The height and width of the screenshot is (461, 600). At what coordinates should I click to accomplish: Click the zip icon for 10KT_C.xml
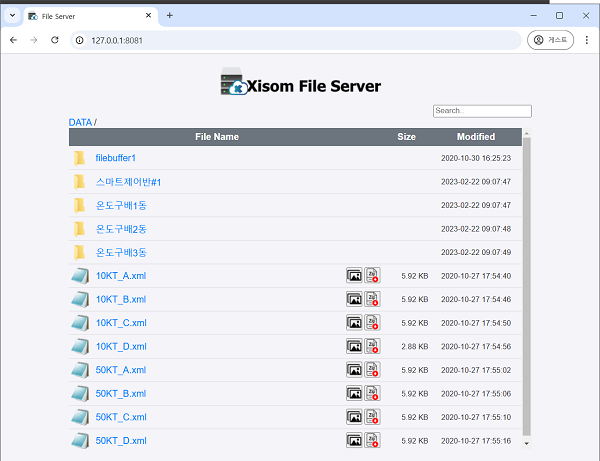click(x=372, y=323)
